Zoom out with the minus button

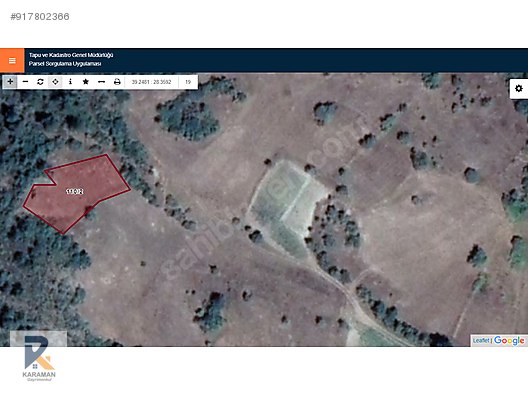point(25,82)
